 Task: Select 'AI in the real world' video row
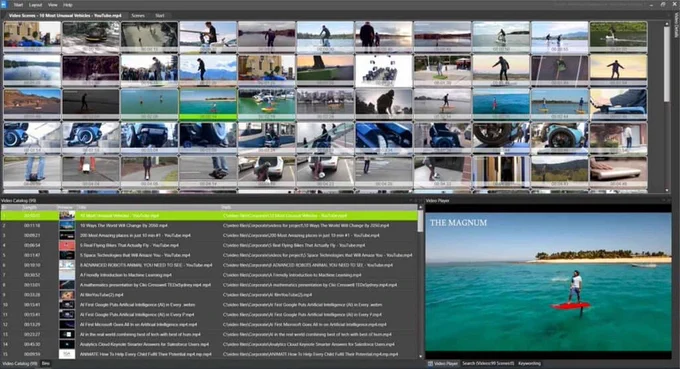point(209,334)
